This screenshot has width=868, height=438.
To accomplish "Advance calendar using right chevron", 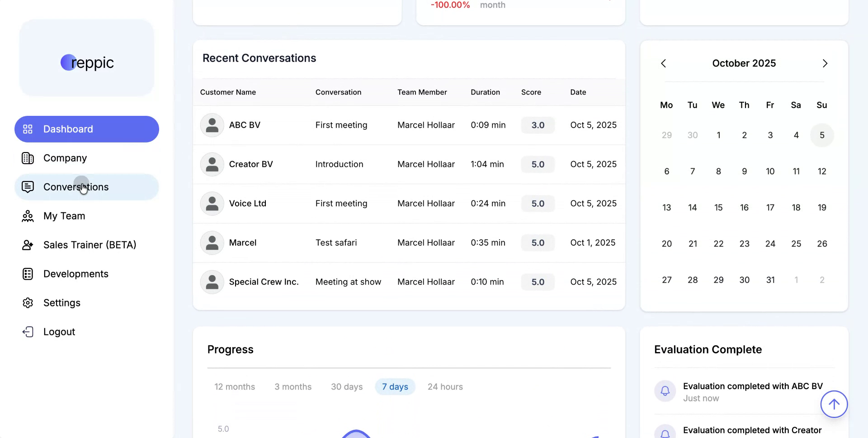I will coord(825,63).
